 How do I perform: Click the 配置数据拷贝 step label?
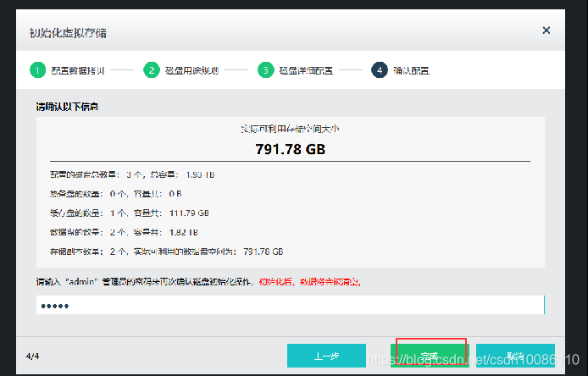pyautogui.click(x=78, y=70)
